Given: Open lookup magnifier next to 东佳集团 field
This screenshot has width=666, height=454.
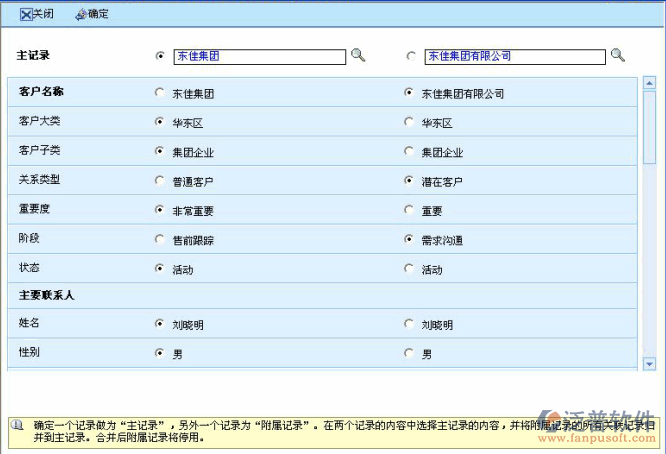Looking at the screenshot, I should coord(358,55).
